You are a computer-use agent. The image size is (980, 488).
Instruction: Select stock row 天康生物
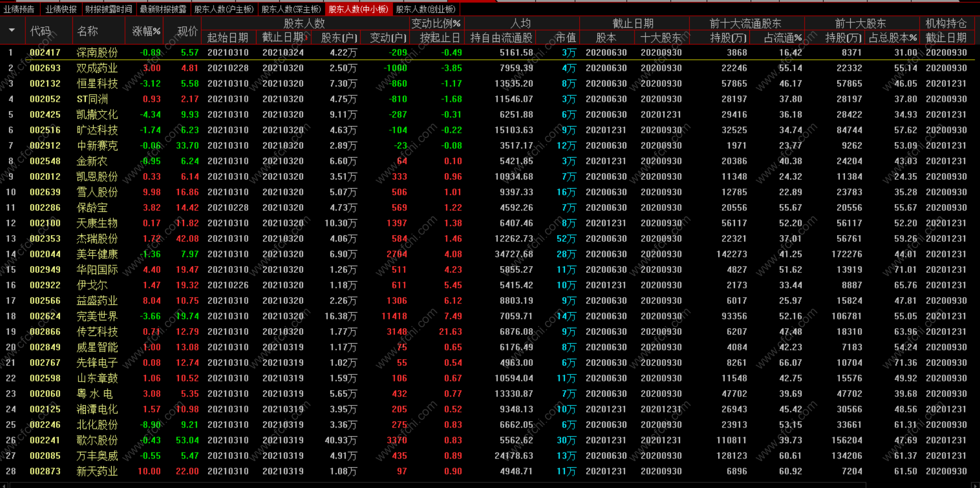click(487, 223)
